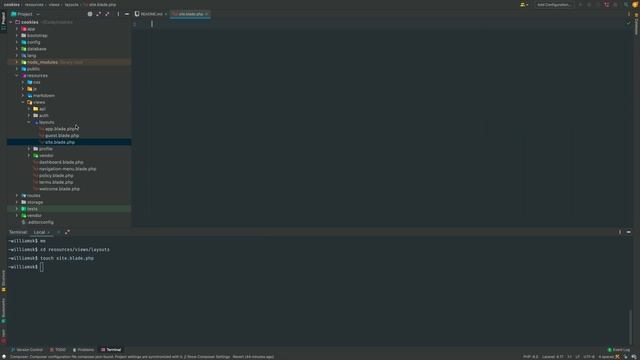
Task: Select the css folder under resources
Action: (x=36, y=82)
